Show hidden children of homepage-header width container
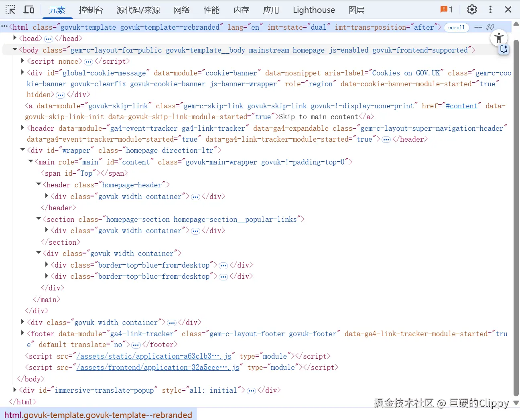Image resolution: width=520 pixels, height=420 pixels. pos(195,197)
